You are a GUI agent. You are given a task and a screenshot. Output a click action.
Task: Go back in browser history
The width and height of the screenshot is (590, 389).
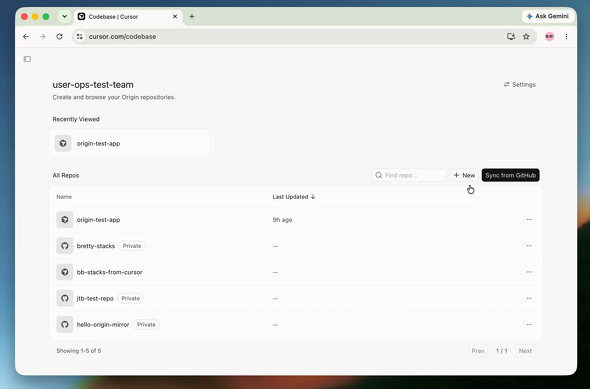click(26, 36)
